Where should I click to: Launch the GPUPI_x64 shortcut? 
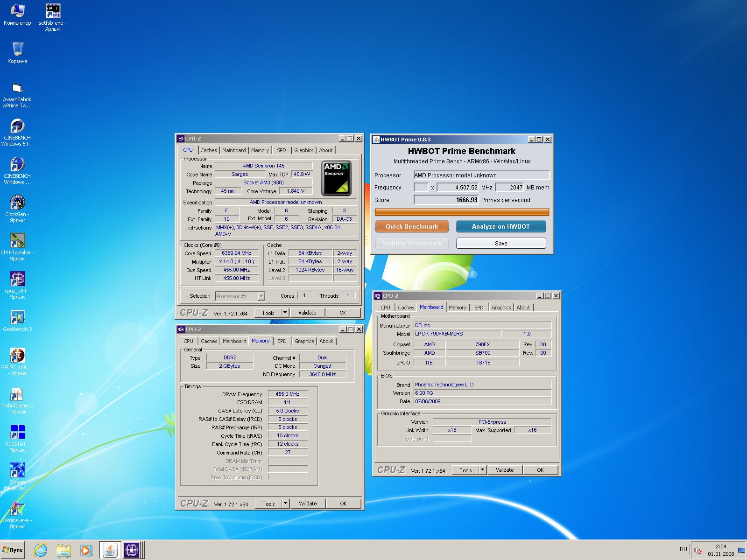(17, 362)
